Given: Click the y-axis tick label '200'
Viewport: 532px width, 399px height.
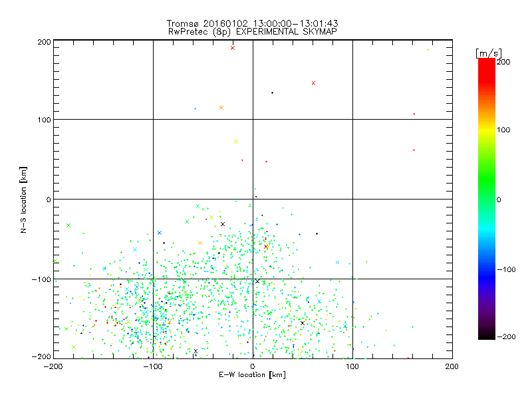Looking at the screenshot, I should coord(44,42).
